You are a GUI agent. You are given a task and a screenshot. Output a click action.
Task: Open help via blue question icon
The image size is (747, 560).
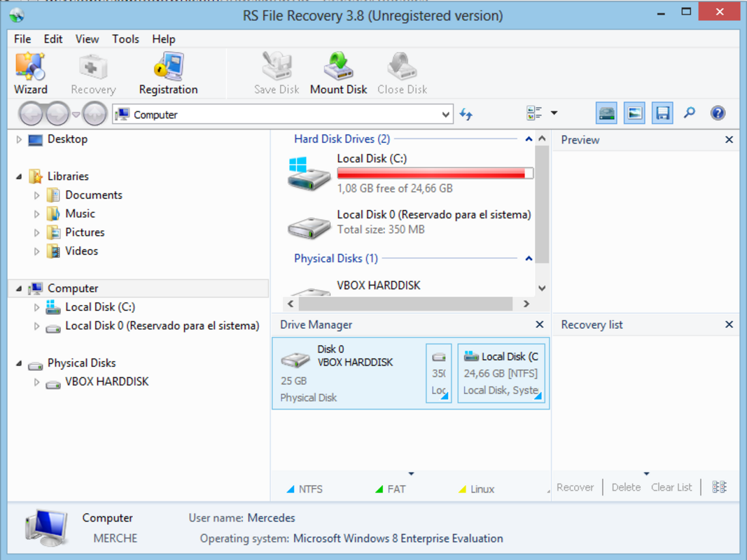718,113
